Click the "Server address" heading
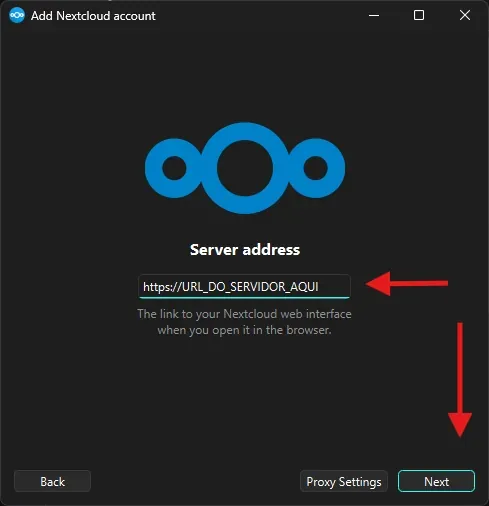Image resolution: width=489 pixels, height=506 pixels. [x=245, y=250]
